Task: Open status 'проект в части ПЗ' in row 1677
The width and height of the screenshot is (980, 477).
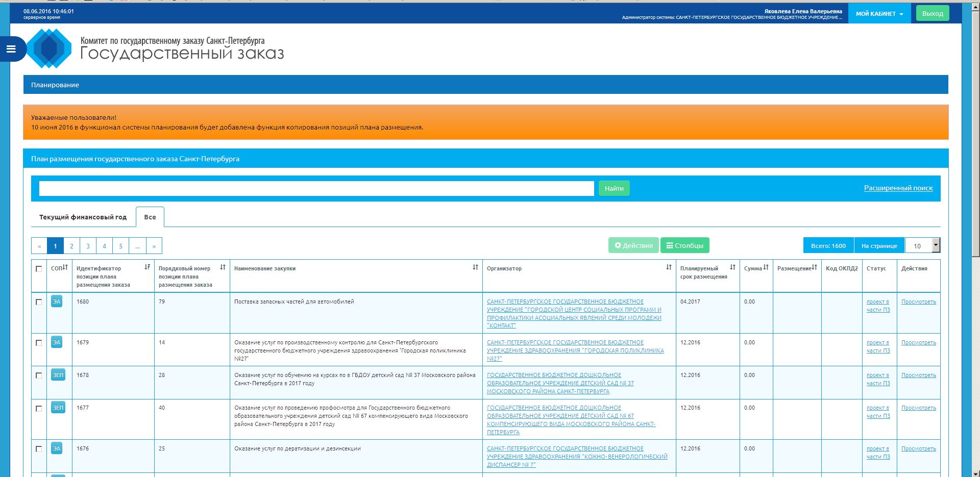Action: pos(878,412)
